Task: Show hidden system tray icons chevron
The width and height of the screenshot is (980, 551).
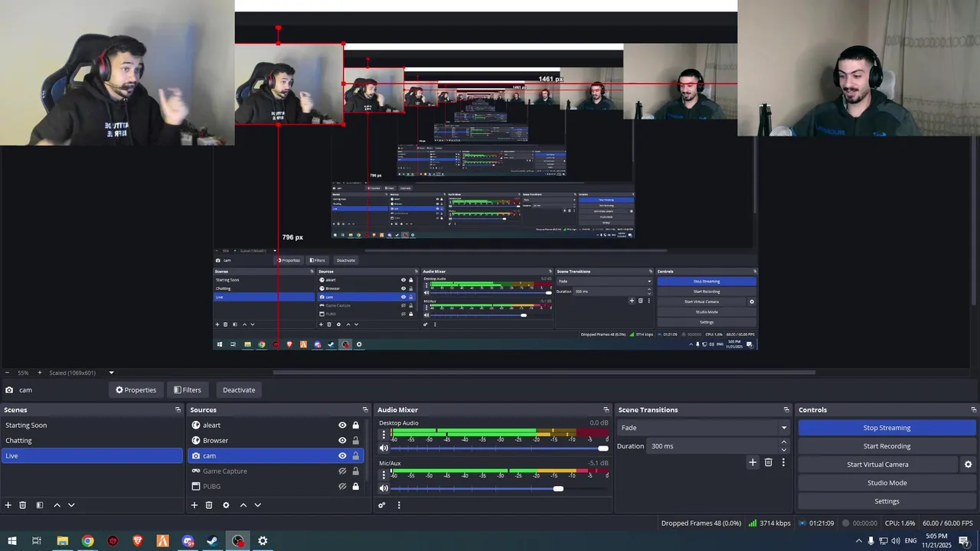Action: point(858,541)
